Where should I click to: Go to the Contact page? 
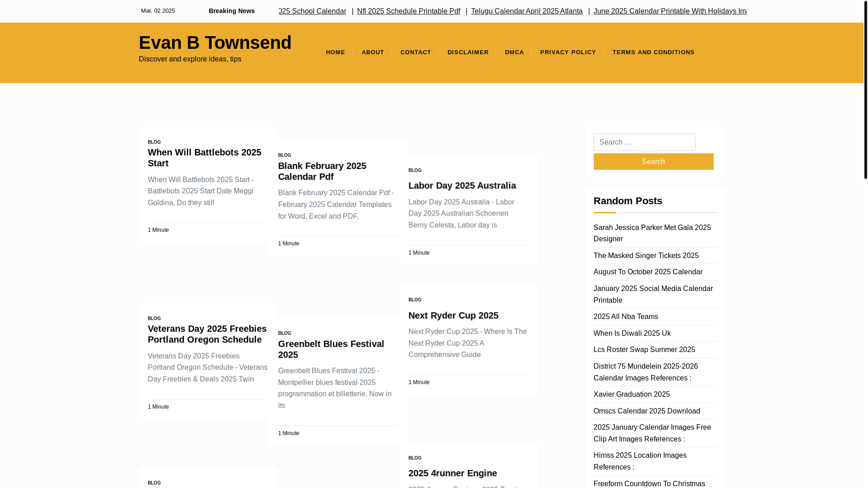tap(415, 52)
